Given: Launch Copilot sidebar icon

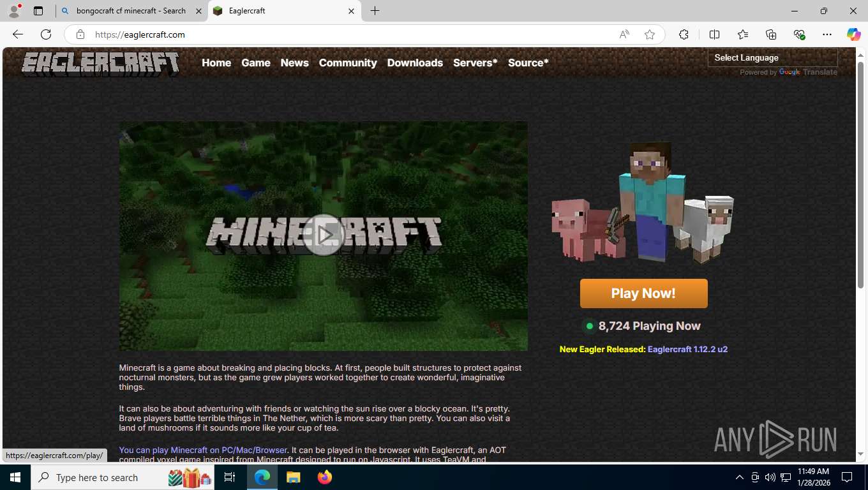Looking at the screenshot, I should [853, 34].
